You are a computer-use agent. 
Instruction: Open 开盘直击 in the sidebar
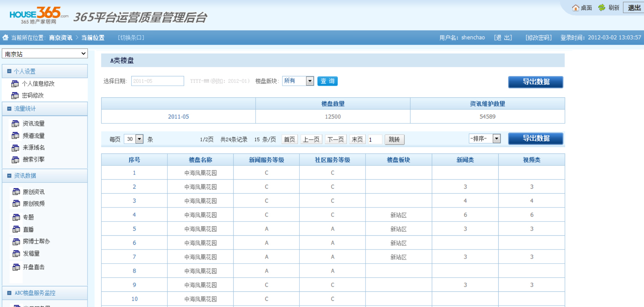click(x=34, y=267)
